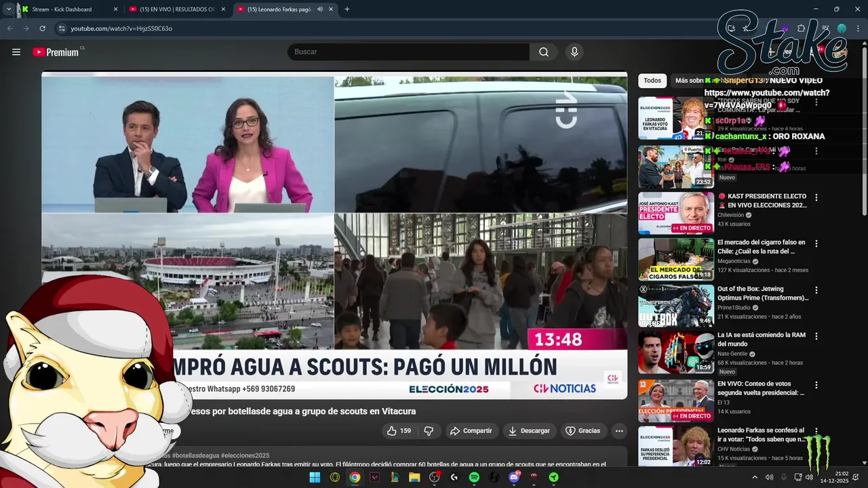Open Leonardo Farkas se confesó thumbnail
The height and width of the screenshot is (488, 868).
676,447
